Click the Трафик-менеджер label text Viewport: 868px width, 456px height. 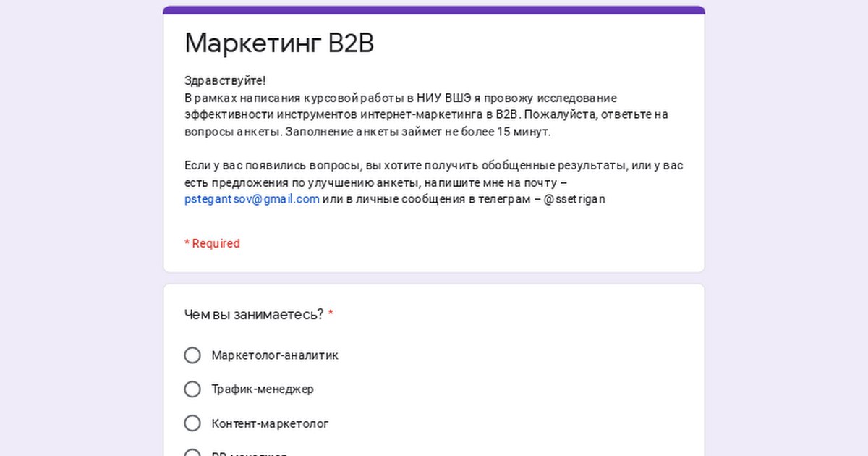263,389
